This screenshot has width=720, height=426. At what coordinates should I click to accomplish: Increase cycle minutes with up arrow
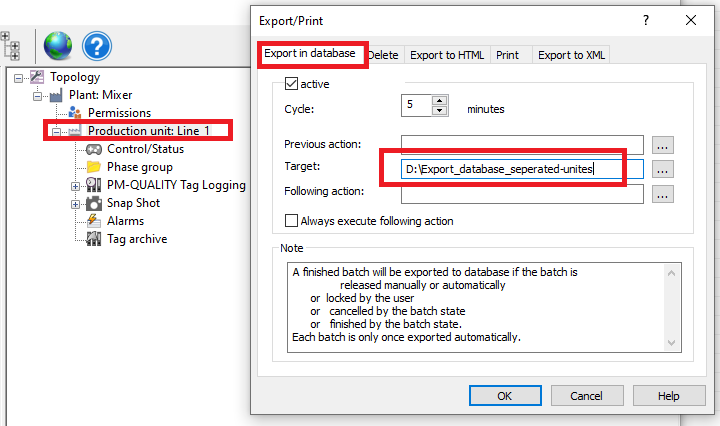pos(440,100)
